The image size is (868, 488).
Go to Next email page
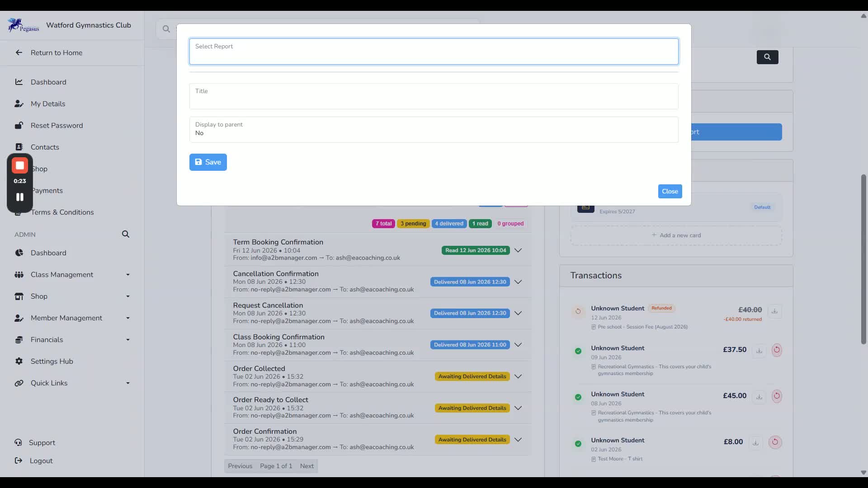click(307, 466)
